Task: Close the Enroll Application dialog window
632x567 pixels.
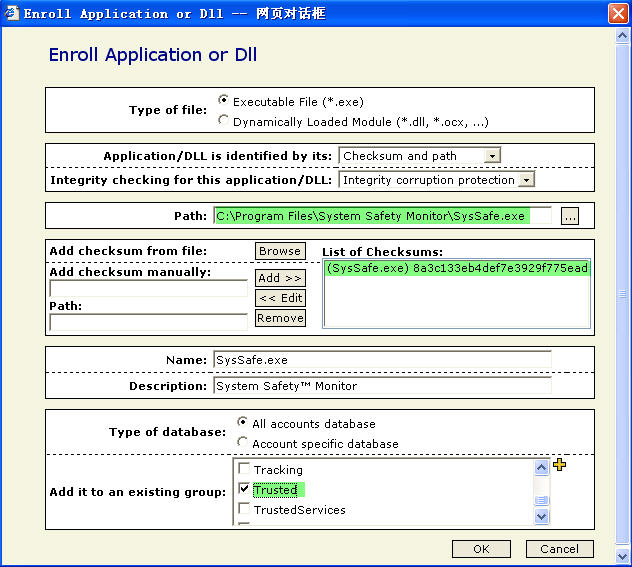Action: coord(618,14)
